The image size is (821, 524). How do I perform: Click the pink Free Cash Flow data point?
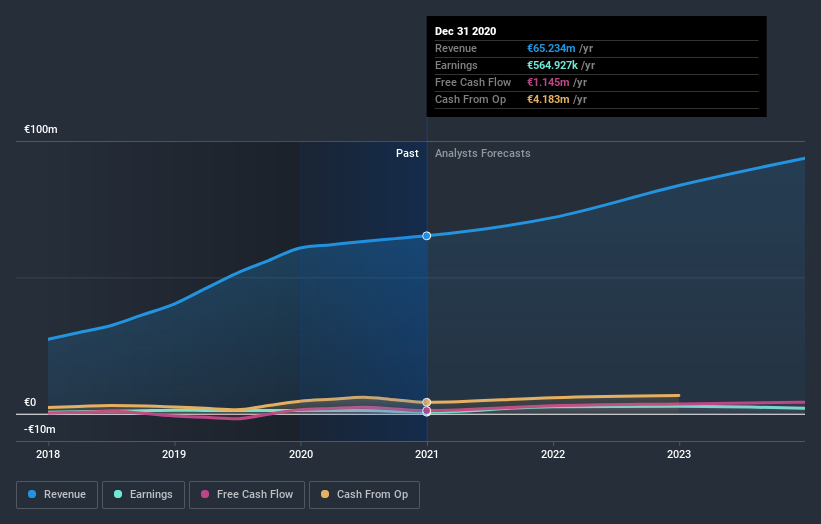427,411
